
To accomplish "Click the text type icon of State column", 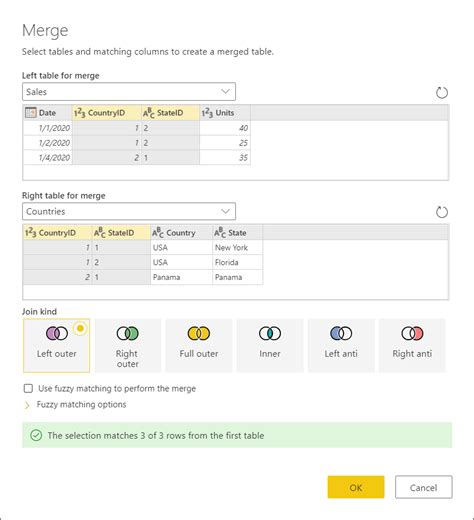I will (220, 233).
